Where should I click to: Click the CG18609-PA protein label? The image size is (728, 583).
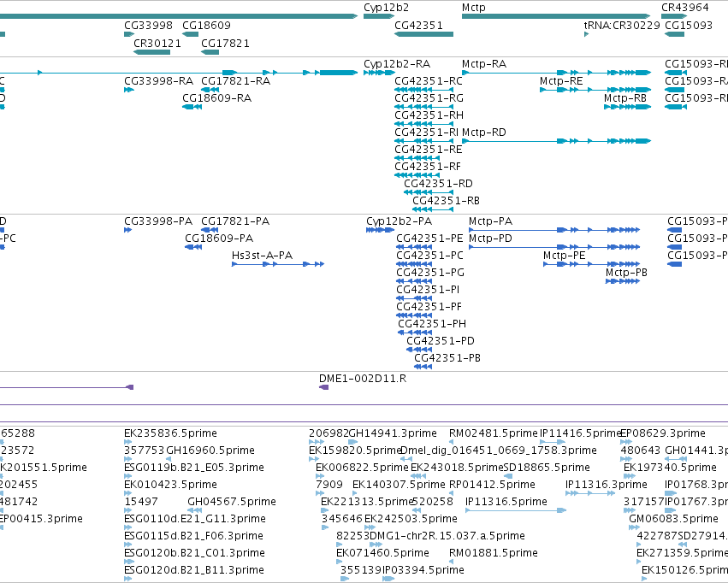click(x=219, y=238)
